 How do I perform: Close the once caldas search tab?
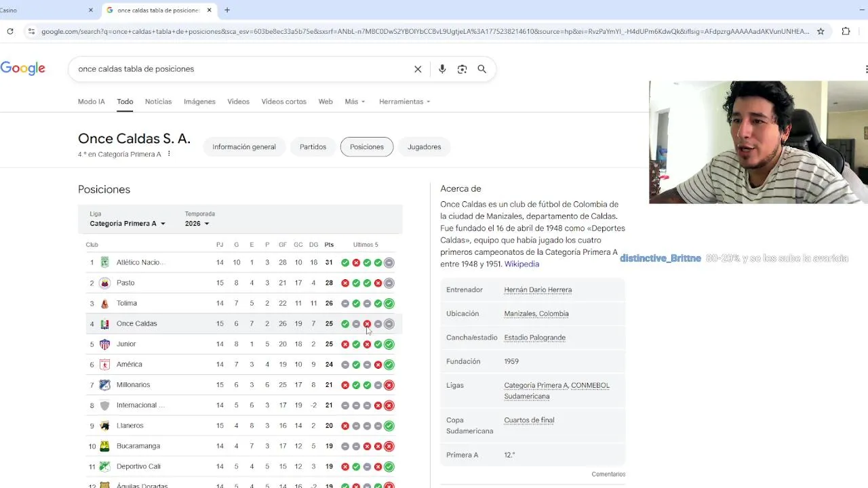pos(210,10)
